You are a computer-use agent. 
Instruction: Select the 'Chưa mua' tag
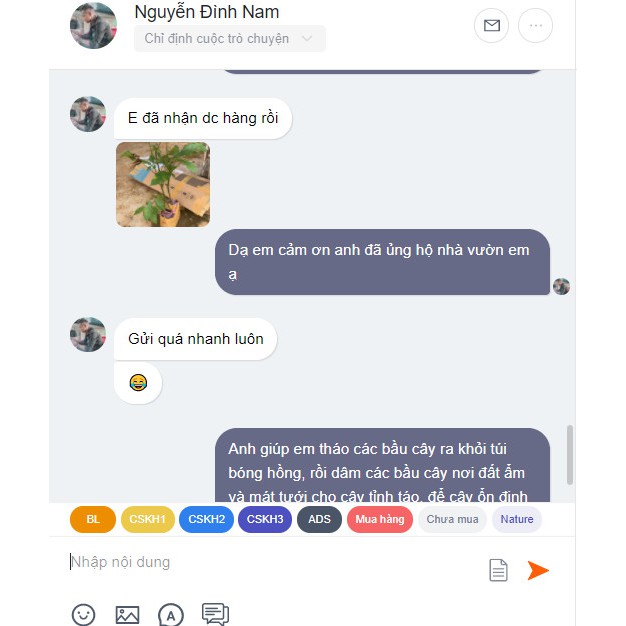(452, 519)
